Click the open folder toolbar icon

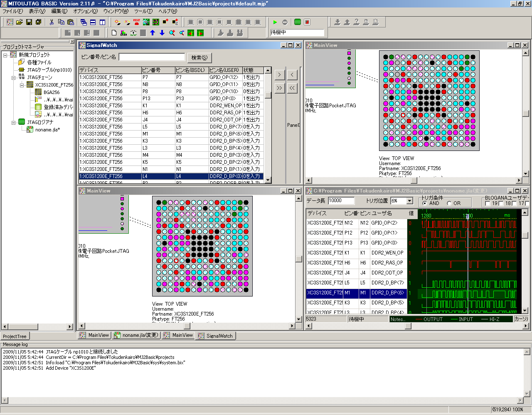pyautogui.click(x=20, y=22)
